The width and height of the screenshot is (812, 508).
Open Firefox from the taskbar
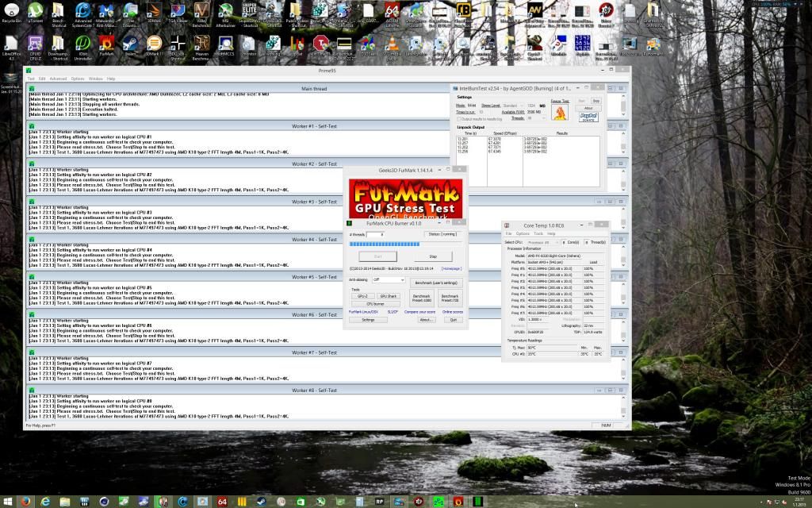(x=25, y=502)
